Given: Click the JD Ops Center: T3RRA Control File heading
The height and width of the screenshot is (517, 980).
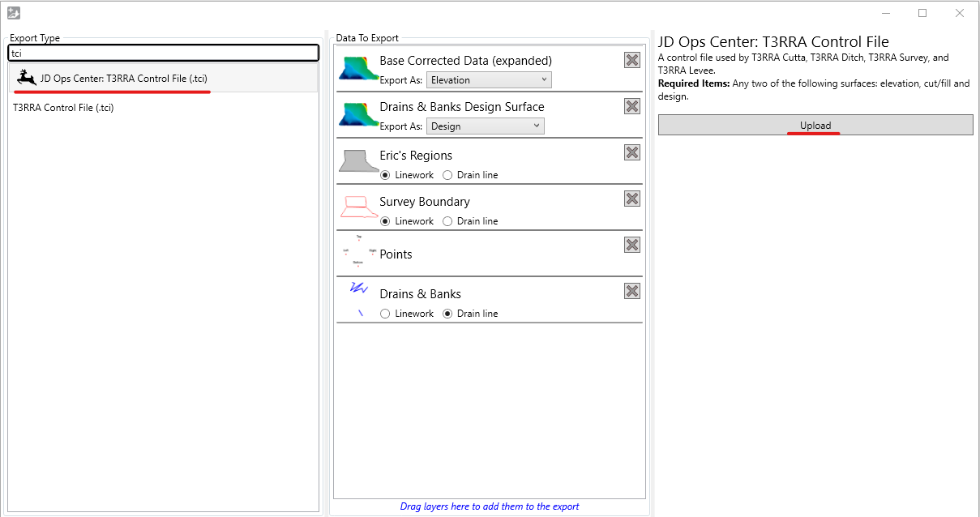Looking at the screenshot, I should tap(773, 42).
